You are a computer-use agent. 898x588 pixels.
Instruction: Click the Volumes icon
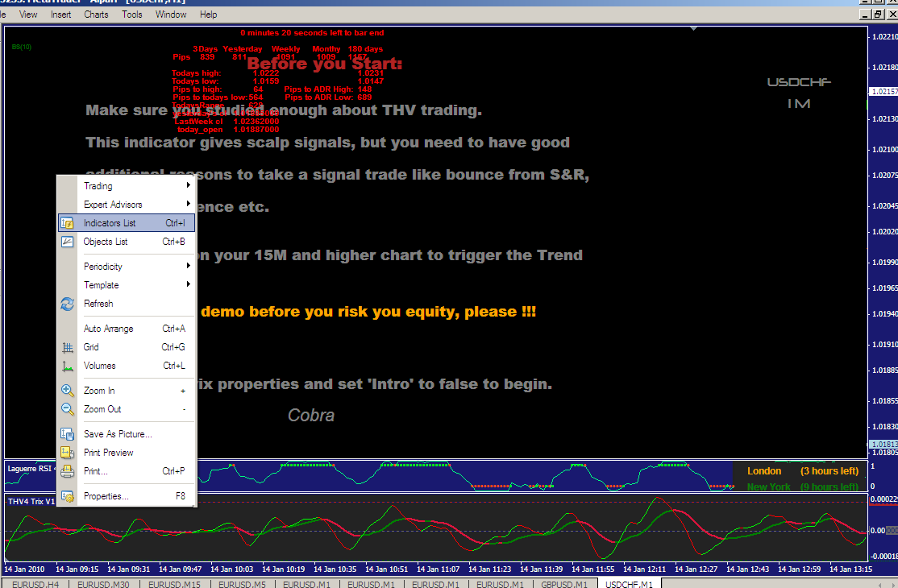pos(67,366)
